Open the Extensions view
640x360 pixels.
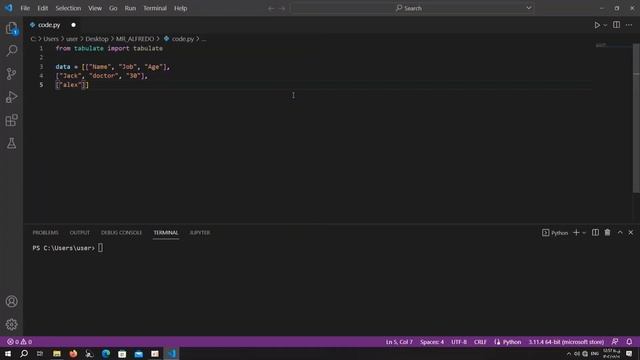tap(11, 120)
